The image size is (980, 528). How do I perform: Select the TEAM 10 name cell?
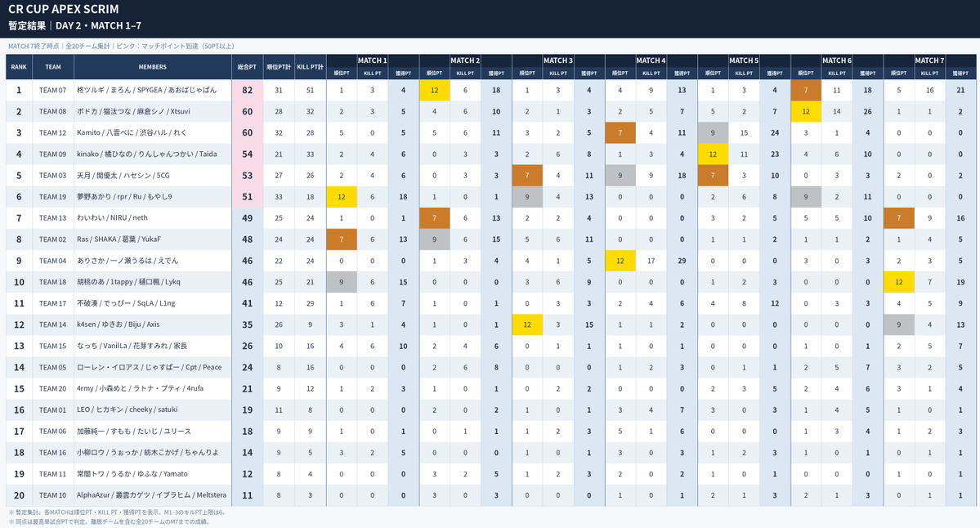53,494
